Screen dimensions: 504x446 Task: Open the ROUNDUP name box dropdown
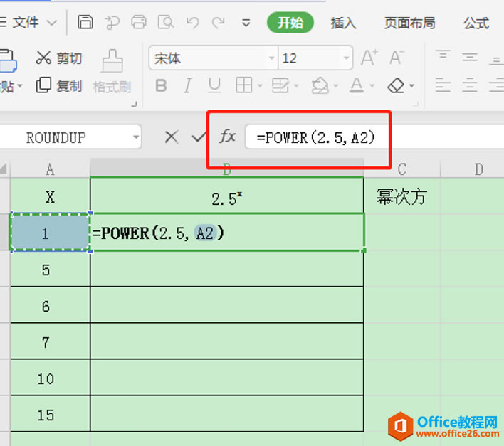[136, 137]
